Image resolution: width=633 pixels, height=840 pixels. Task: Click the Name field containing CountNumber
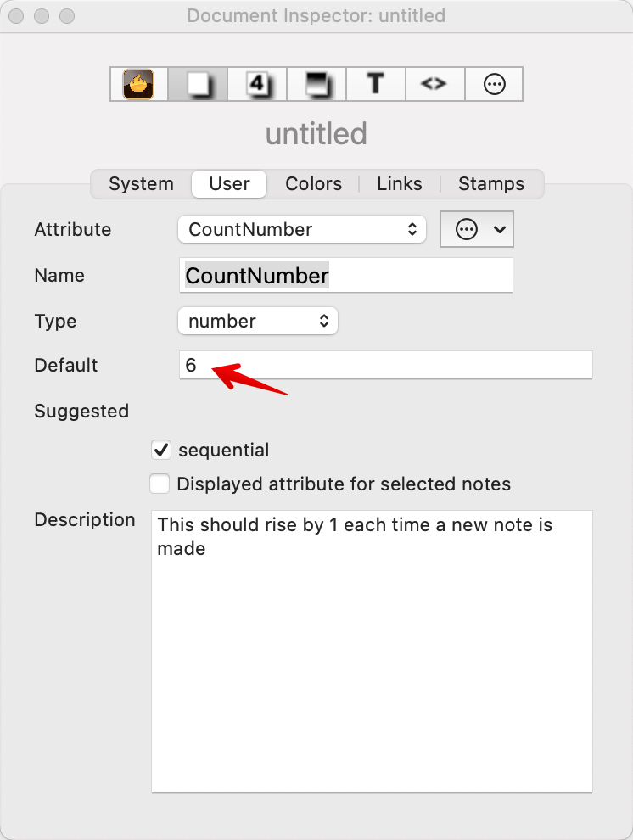click(346, 276)
